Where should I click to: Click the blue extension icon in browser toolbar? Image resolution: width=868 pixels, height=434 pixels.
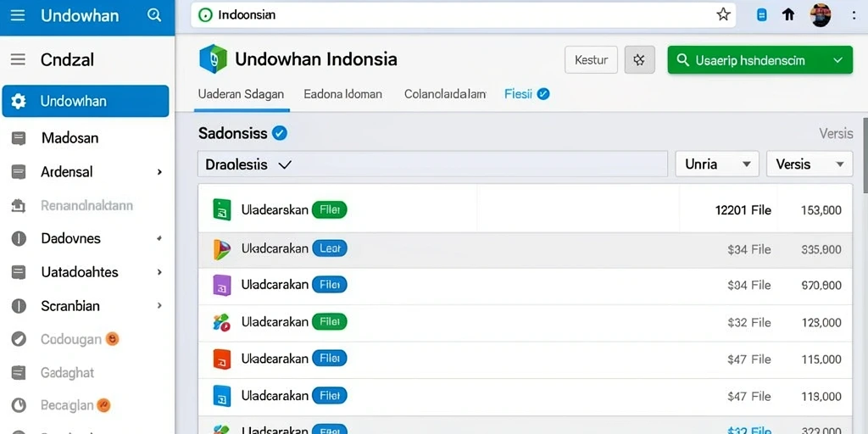[762, 15]
